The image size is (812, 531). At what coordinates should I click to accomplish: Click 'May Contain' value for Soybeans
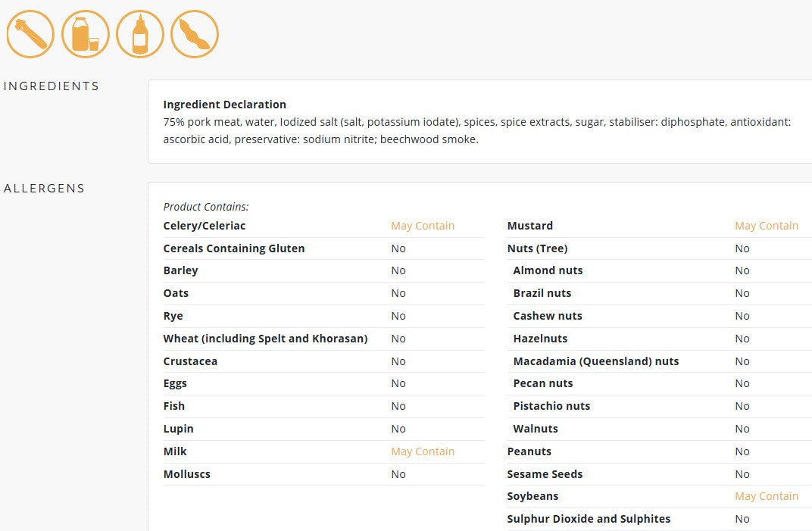(x=767, y=496)
